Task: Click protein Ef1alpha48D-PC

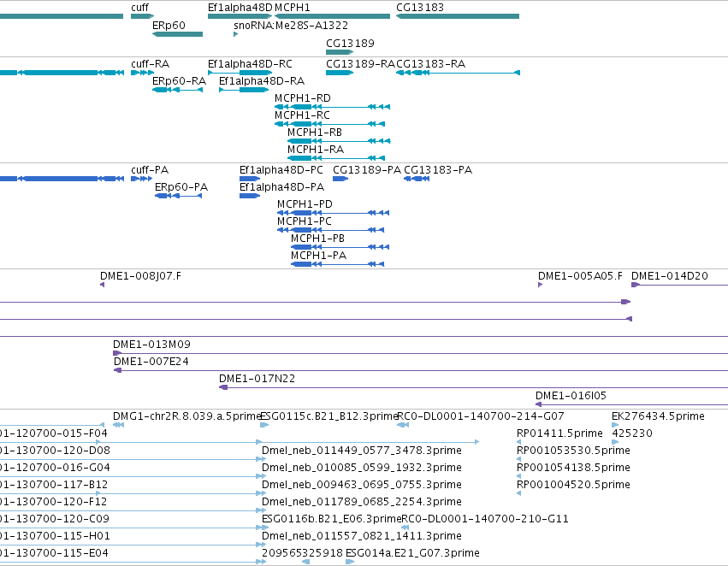Action: [250, 179]
